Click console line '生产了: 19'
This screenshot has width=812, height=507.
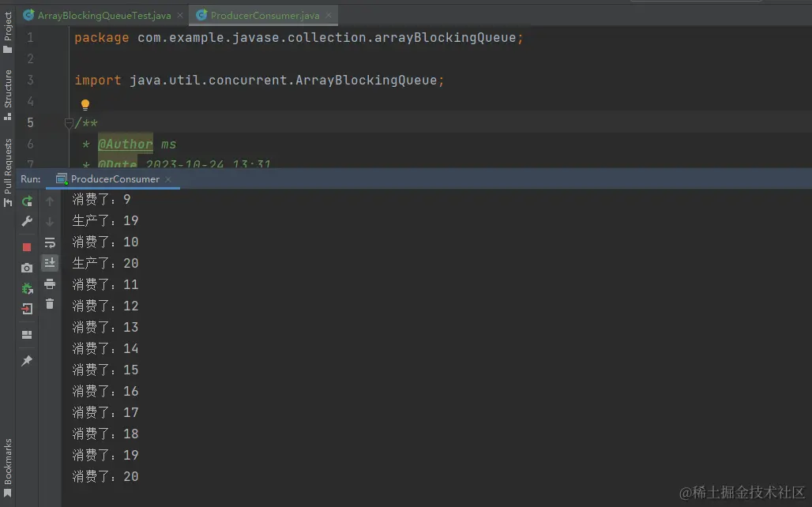tap(105, 220)
